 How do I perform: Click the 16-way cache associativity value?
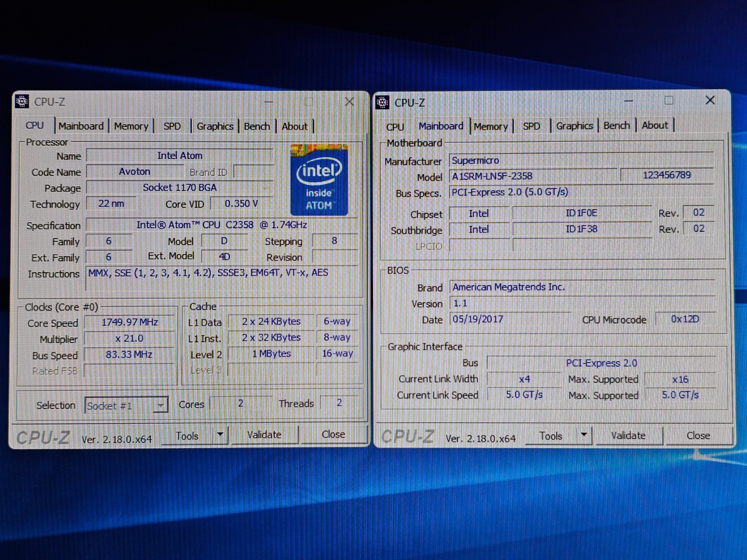(338, 353)
